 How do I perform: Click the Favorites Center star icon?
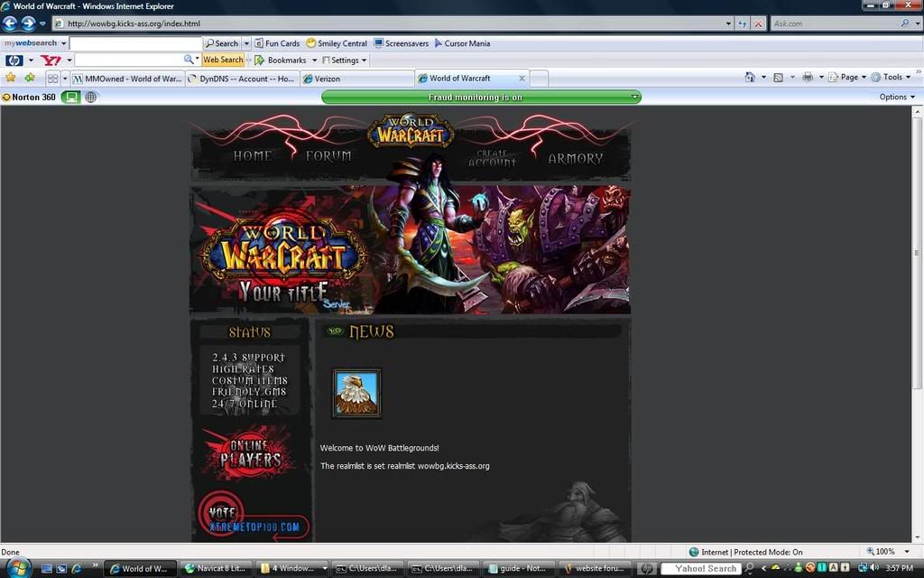[11, 78]
